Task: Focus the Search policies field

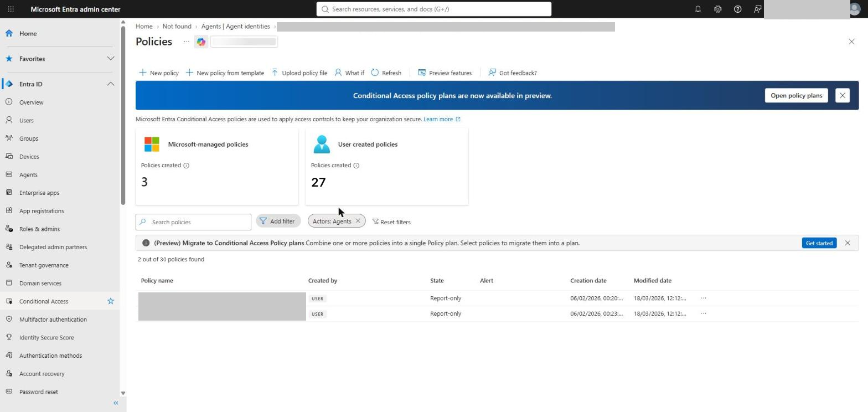Action: [193, 222]
